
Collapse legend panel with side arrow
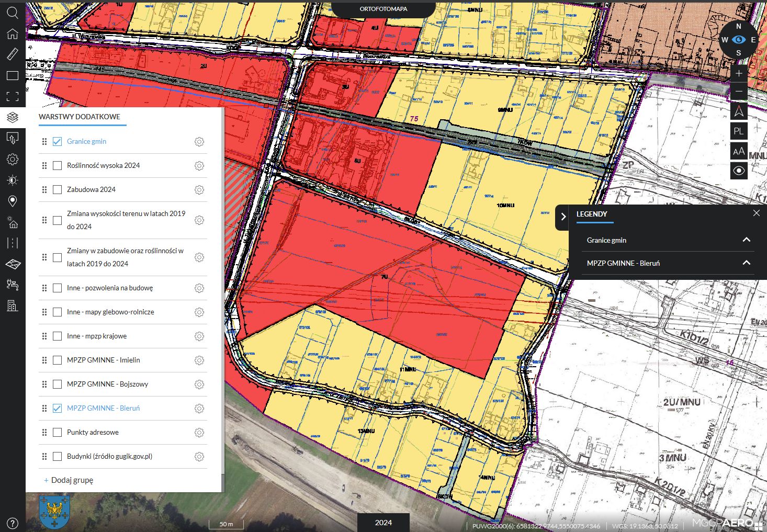tap(563, 217)
